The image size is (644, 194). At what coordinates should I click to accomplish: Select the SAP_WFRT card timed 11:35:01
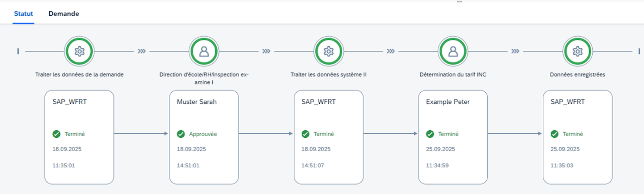(79, 137)
